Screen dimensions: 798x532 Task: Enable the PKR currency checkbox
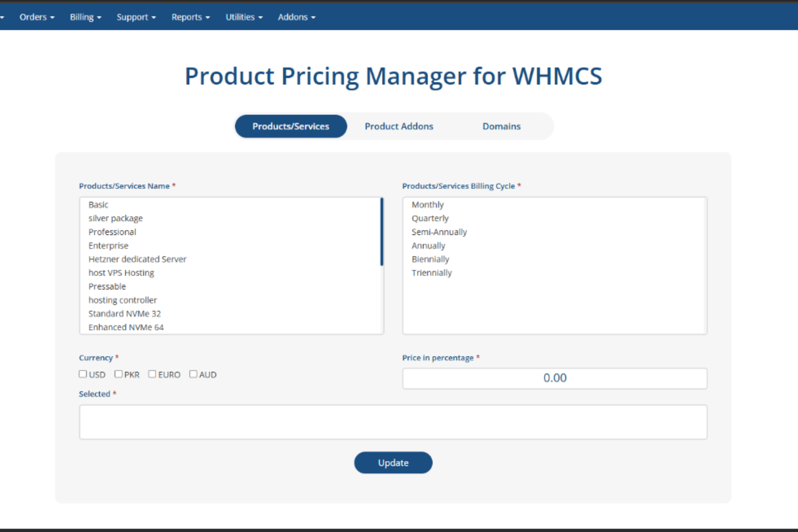click(118, 374)
